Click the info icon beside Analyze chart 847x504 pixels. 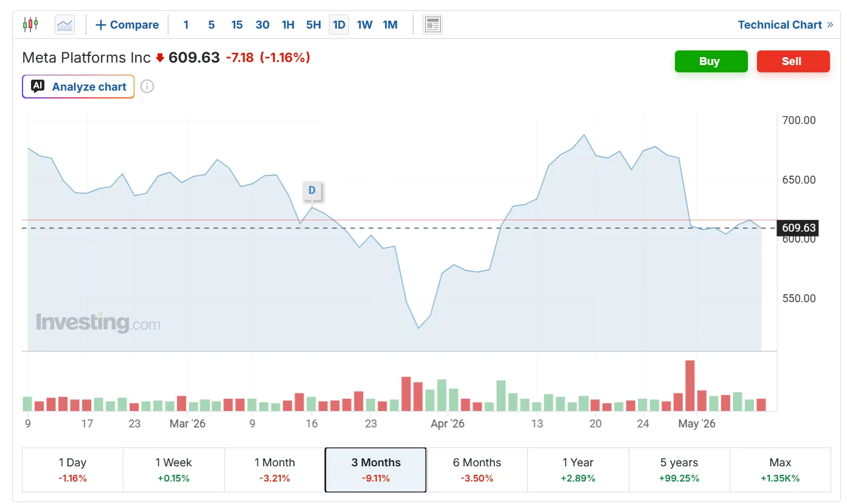point(147,86)
